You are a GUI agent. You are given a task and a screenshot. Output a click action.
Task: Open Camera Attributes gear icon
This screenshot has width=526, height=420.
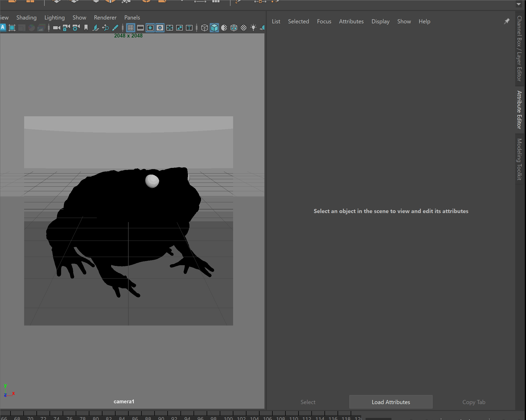click(x=76, y=28)
